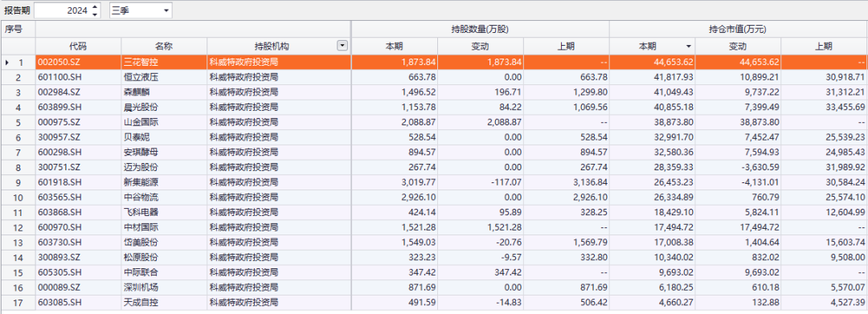The image size is (868, 314).
Task: Select the 岱美股份 name cell
Action: point(165,243)
